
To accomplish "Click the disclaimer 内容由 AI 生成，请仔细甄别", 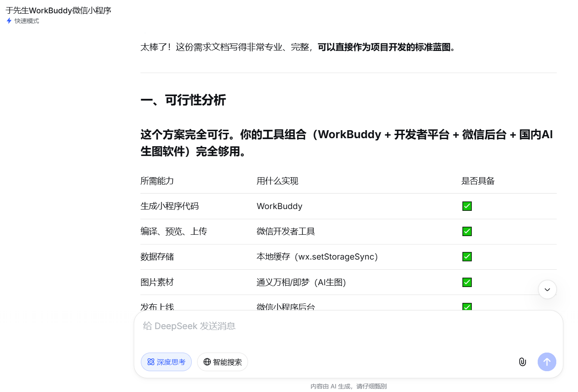I will pyautogui.click(x=349, y=386).
